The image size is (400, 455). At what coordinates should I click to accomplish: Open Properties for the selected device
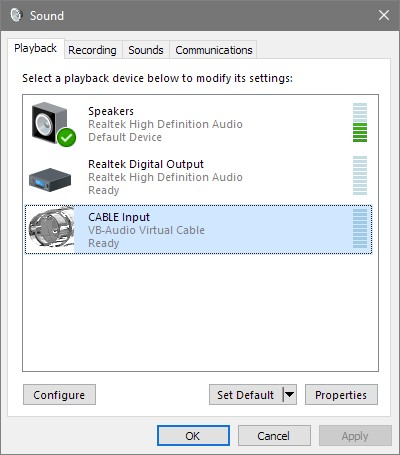341,395
